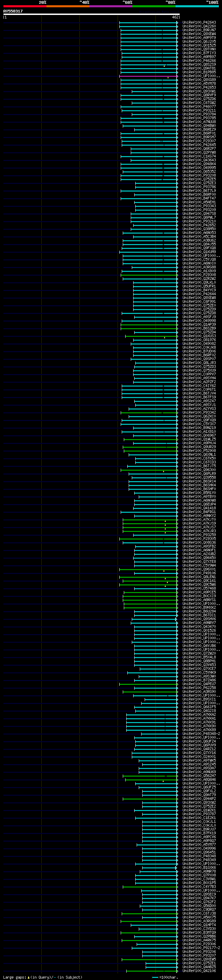The image size is (222, 980).
Task: Click subject label UniRef100_Q01526
Action: pos(199,631)
